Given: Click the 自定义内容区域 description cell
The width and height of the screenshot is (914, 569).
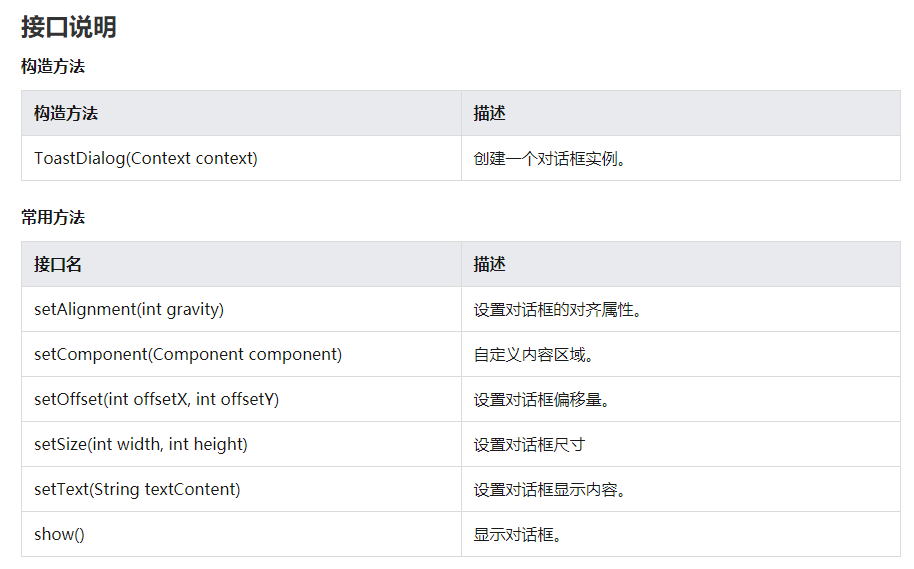Looking at the screenshot, I should click(535, 354).
